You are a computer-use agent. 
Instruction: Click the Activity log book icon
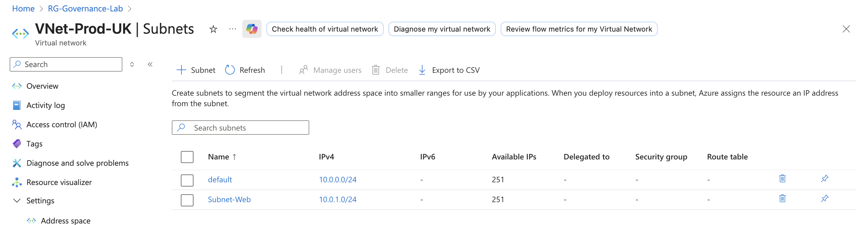tap(17, 105)
